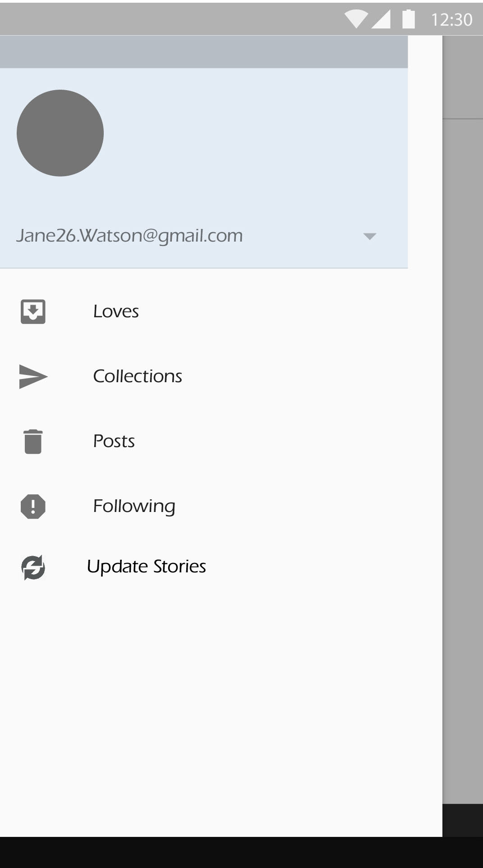Tap the Collections paper plane icon

(x=33, y=376)
